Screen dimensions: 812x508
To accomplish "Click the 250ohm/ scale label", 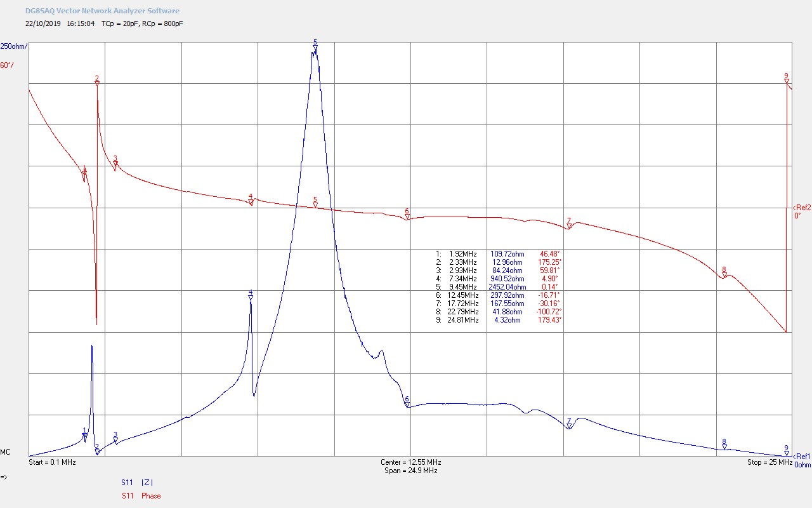I will [x=14, y=46].
